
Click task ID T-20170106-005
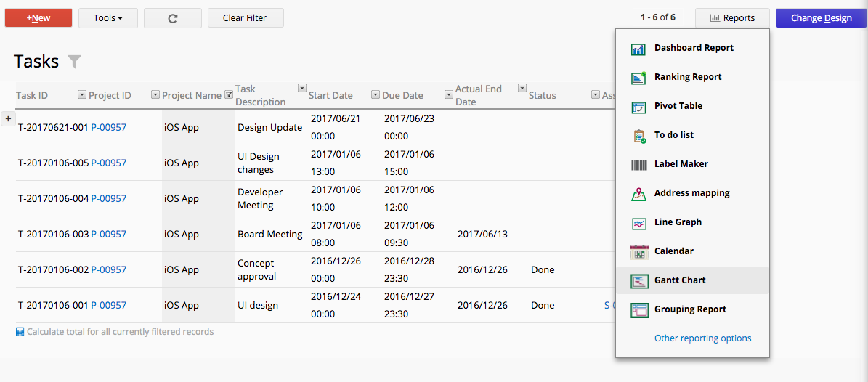(53, 163)
